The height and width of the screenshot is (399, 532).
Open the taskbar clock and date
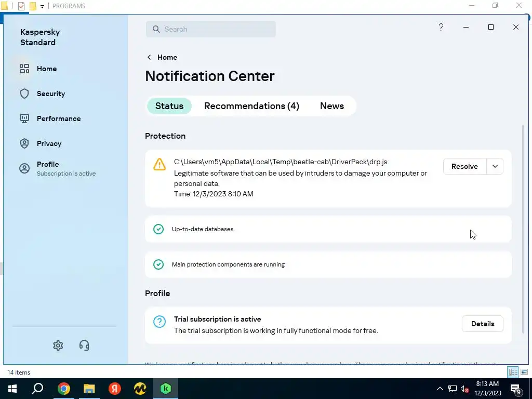487,389
